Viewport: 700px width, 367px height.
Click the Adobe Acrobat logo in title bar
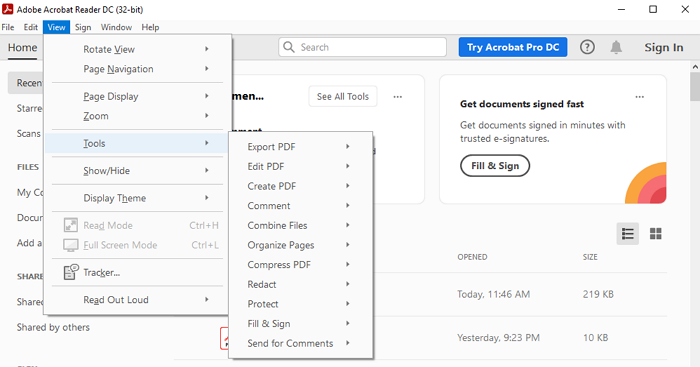coord(8,9)
